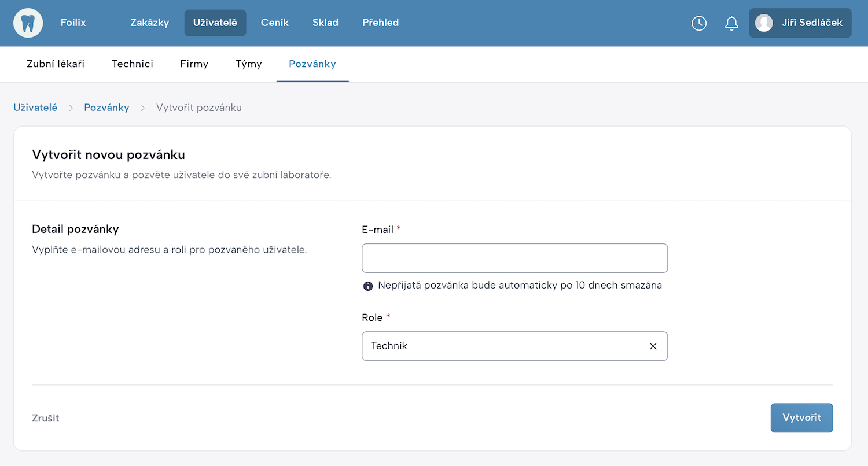Viewport: 868px width, 466px height.
Task: Show the Týmy tab
Action: pos(249,64)
